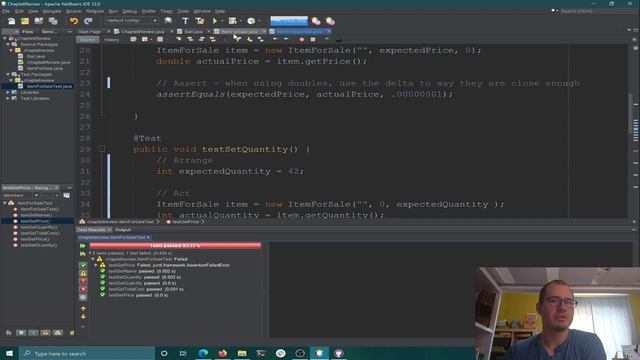
Task: Click the Redo arrow icon
Action: click(88, 21)
